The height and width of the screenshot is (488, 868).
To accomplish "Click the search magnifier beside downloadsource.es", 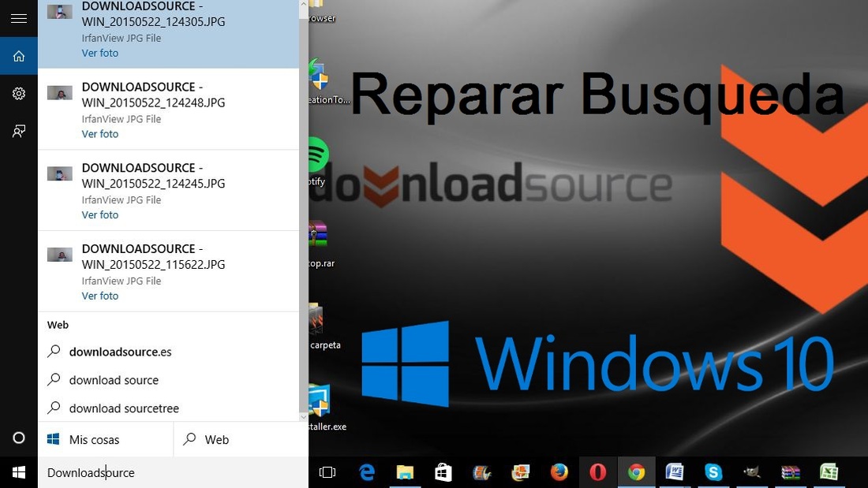I will pyautogui.click(x=54, y=352).
